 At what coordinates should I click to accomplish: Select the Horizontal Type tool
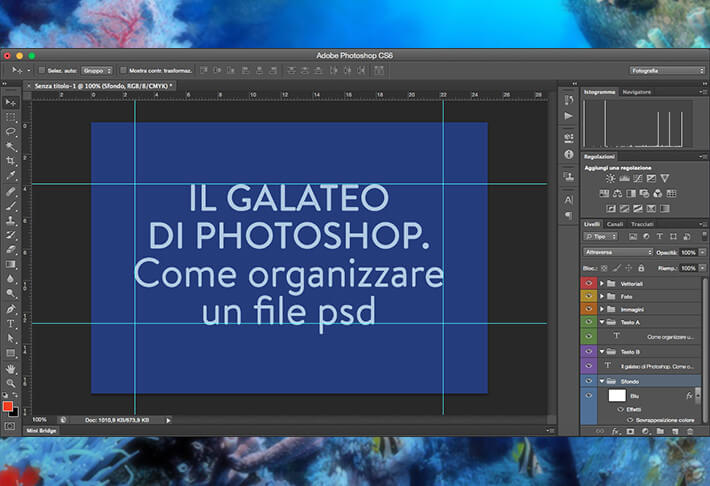[x=11, y=324]
